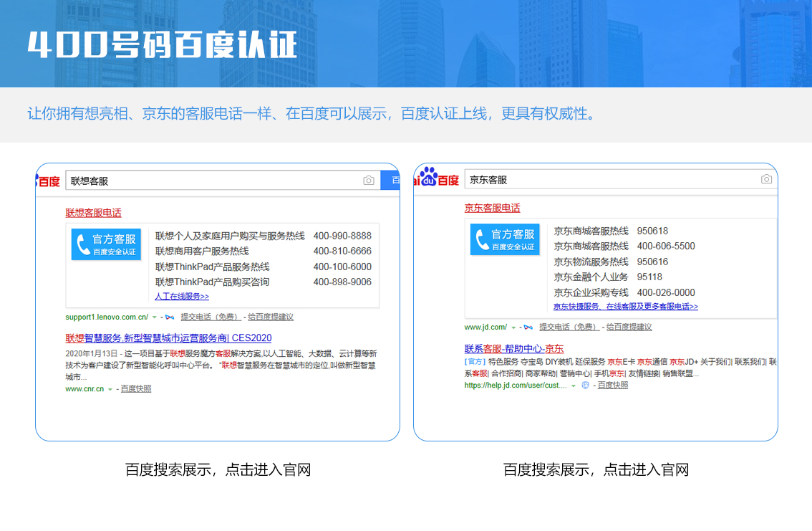Open 联想客服电话 result title
812x531 pixels.
click(x=93, y=213)
